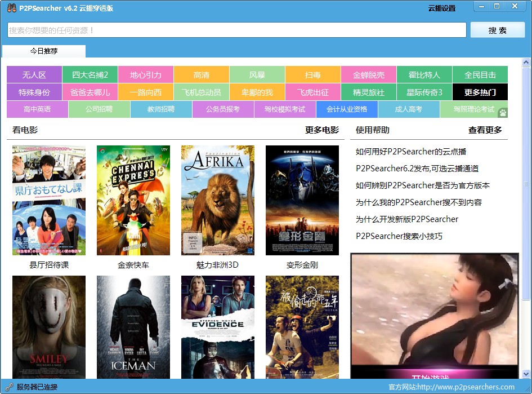Click the paw icon beside the tag rows

click(503, 112)
